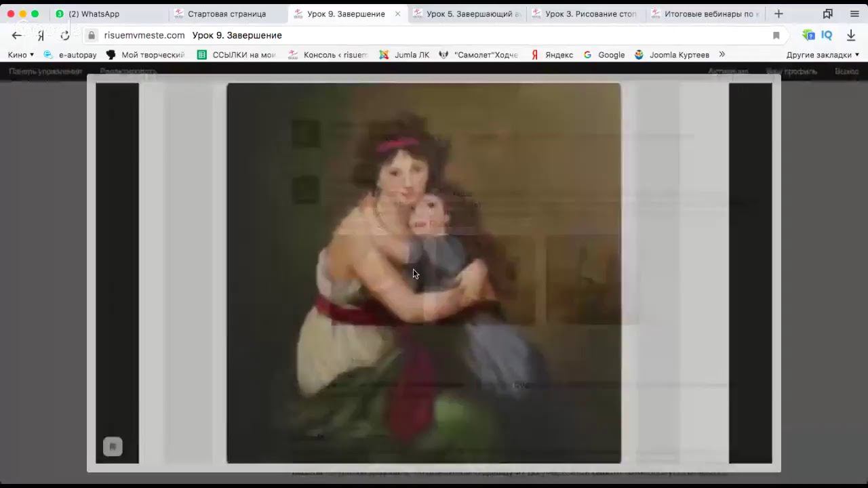Open the Google bookmark
Viewport: 868px width, 488px height.
click(x=604, y=55)
